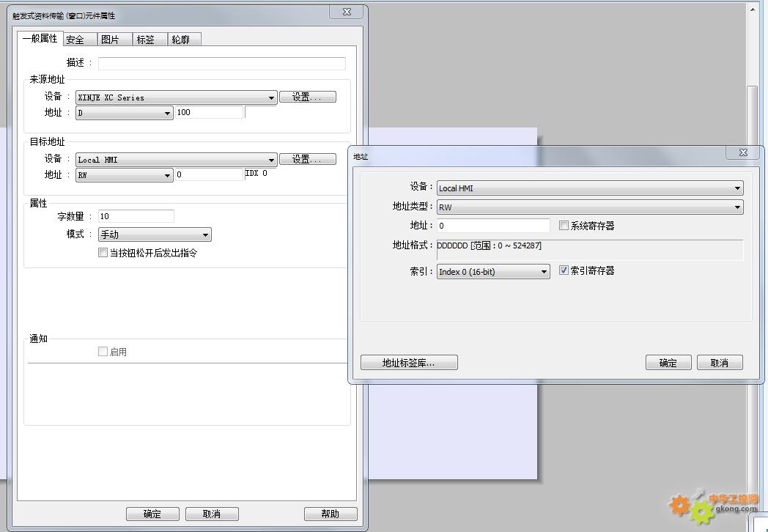Open the 地址类型 RW dropdown in 地址 dialog
Viewport: 768px width, 532px height.
click(x=737, y=207)
